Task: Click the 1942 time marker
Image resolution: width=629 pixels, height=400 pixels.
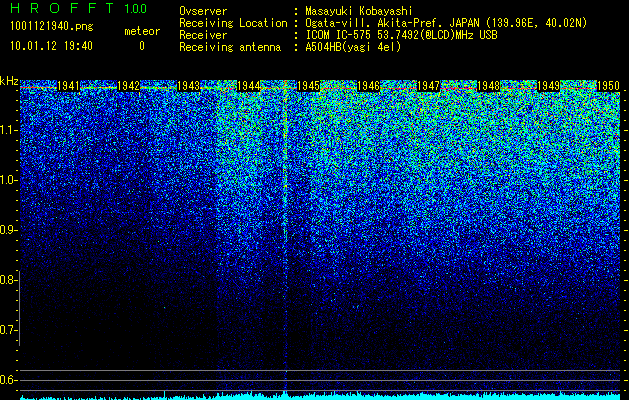Action: (x=128, y=86)
